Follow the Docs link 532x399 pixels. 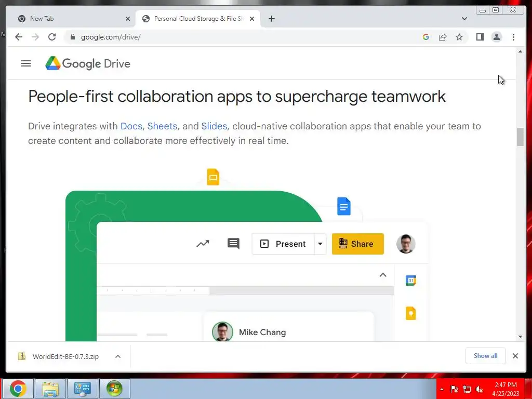[x=131, y=126]
